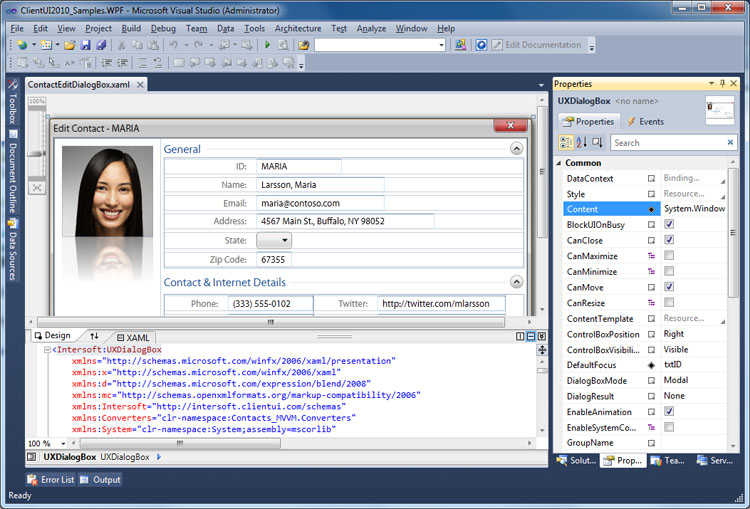Pin the Properties panel with pushpin icon
The height and width of the screenshot is (509, 750).
723,84
